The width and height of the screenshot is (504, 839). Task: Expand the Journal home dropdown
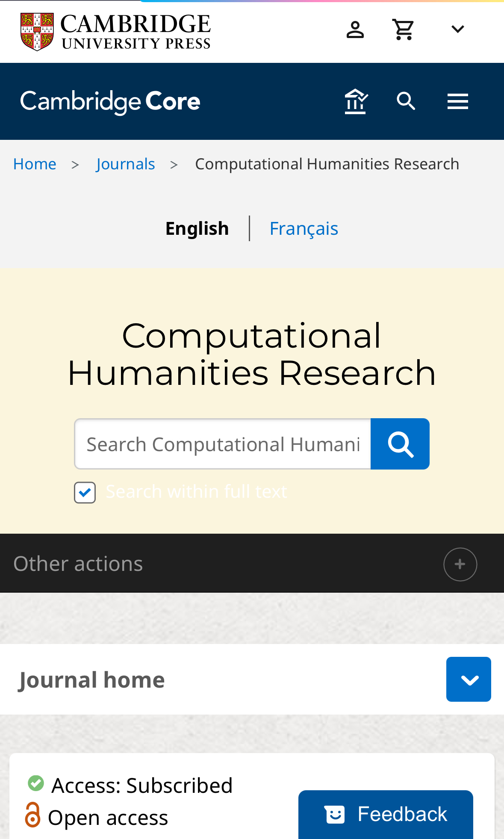tap(469, 679)
